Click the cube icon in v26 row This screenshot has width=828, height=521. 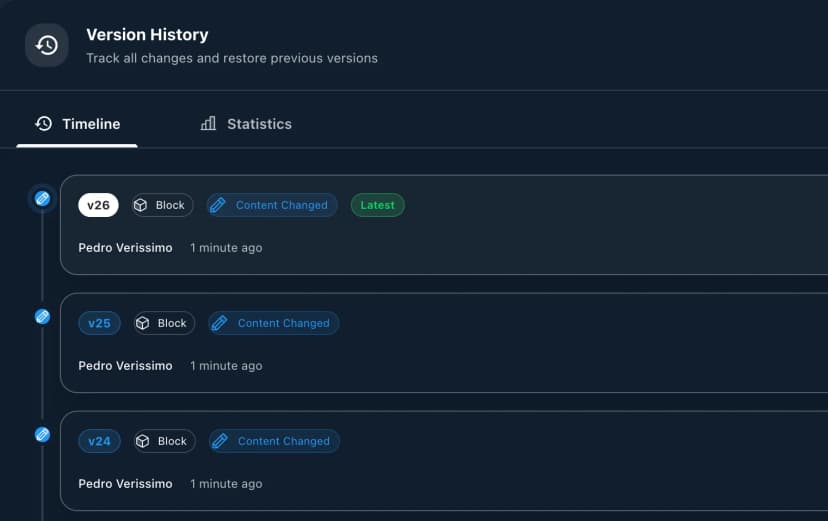140,205
